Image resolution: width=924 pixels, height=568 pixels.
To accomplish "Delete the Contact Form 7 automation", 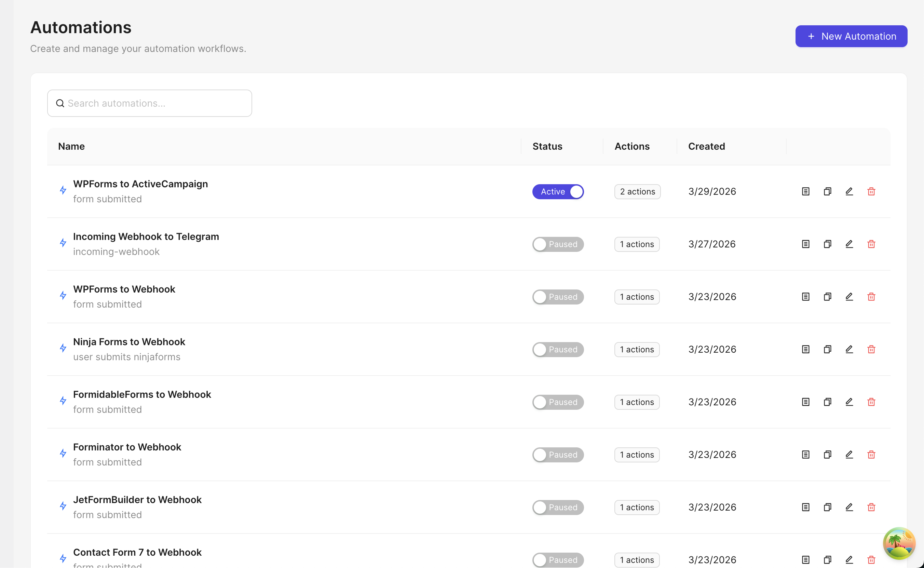I will pyautogui.click(x=871, y=560).
